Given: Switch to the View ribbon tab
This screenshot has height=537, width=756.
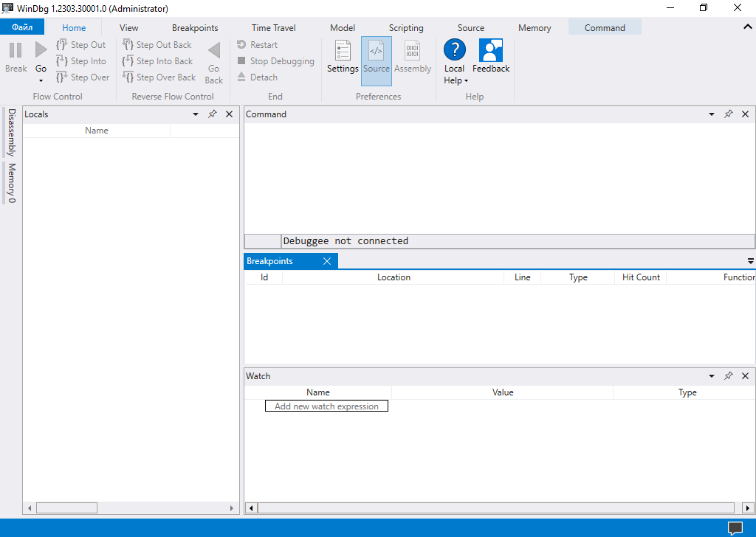Looking at the screenshot, I should click(128, 28).
